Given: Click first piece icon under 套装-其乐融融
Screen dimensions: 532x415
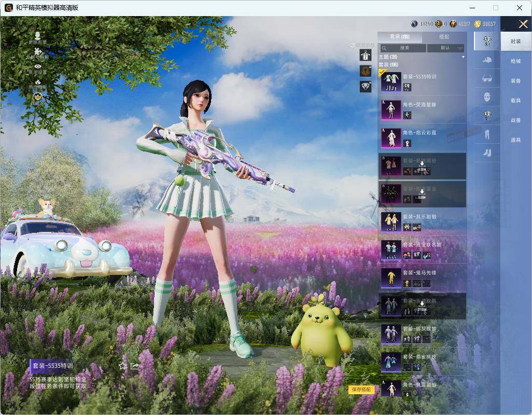Looking at the screenshot, I should click(407, 227).
